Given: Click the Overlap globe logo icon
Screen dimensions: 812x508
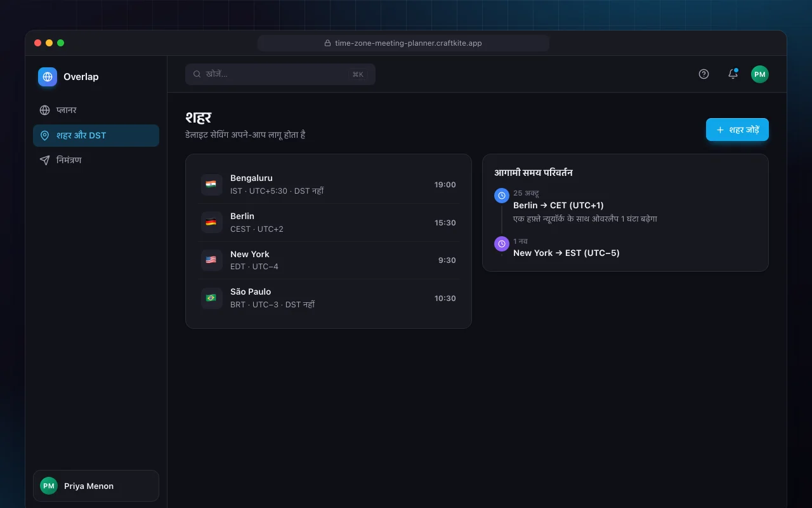Looking at the screenshot, I should coord(48,77).
